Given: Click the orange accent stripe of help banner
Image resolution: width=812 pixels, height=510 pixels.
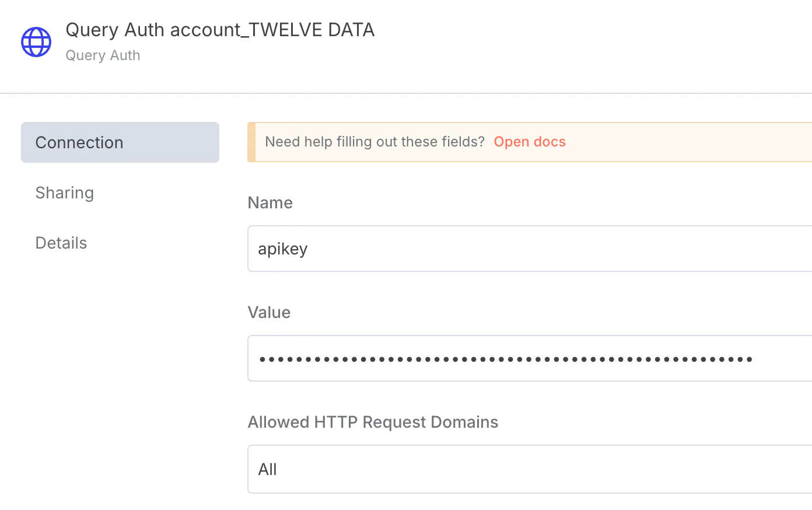Looking at the screenshot, I should tap(251, 142).
